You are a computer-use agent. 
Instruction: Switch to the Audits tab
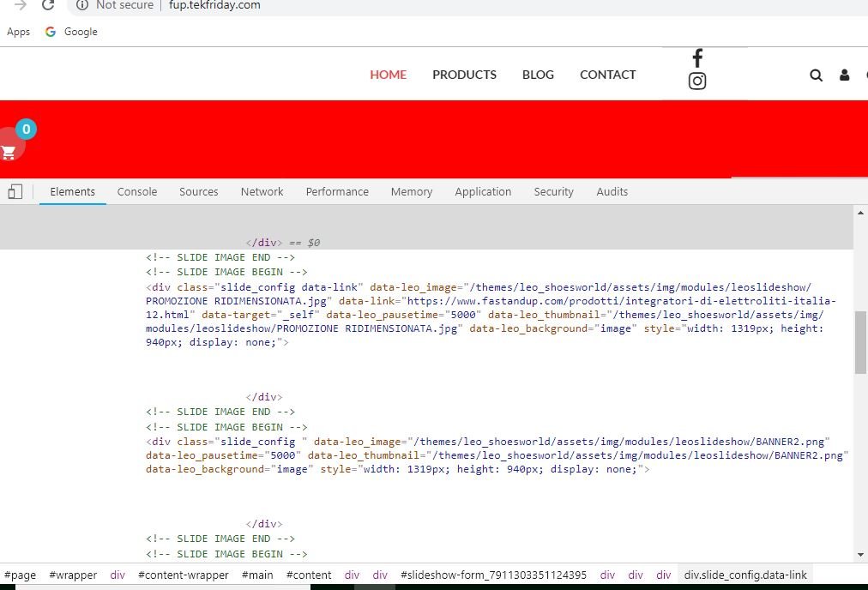pyautogui.click(x=612, y=191)
